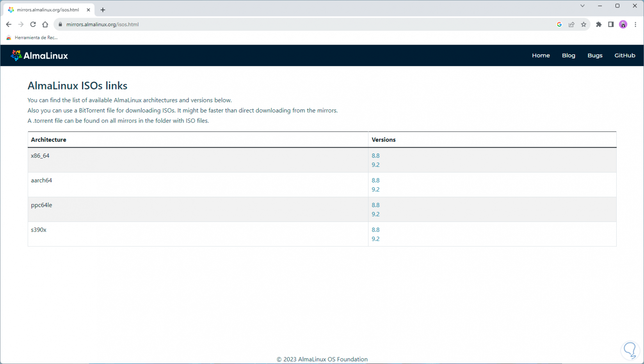The height and width of the screenshot is (364, 644).
Task: Click the ppc64le architecture cell
Action: click(198, 209)
